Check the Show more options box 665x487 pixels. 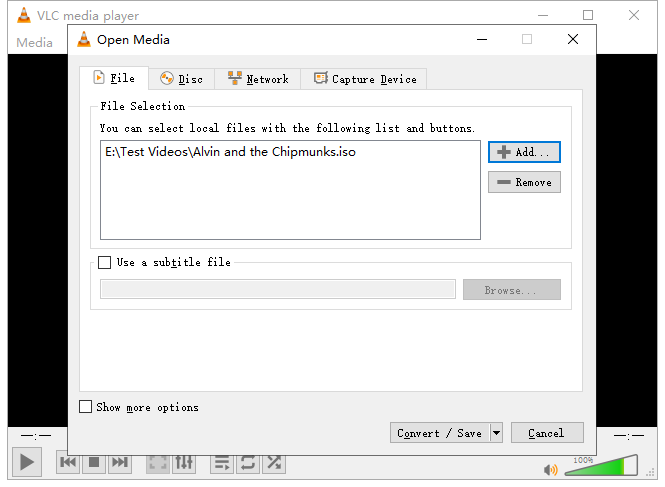pos(85,407)
